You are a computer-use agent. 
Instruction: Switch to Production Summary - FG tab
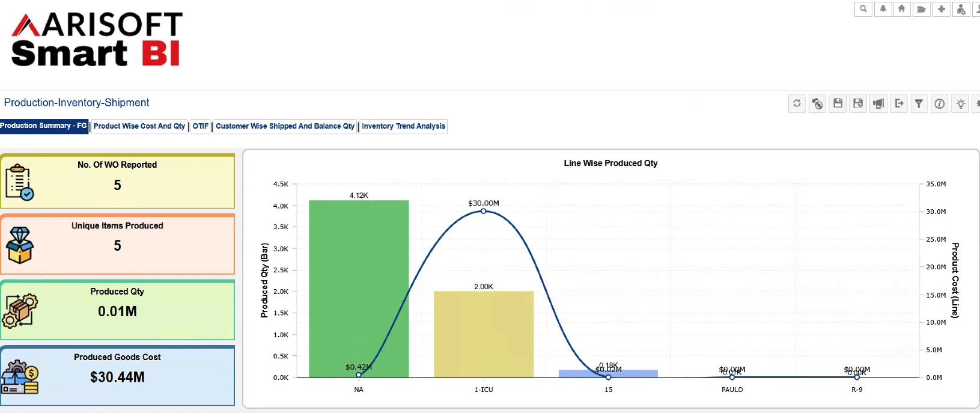tap(44, 126)
